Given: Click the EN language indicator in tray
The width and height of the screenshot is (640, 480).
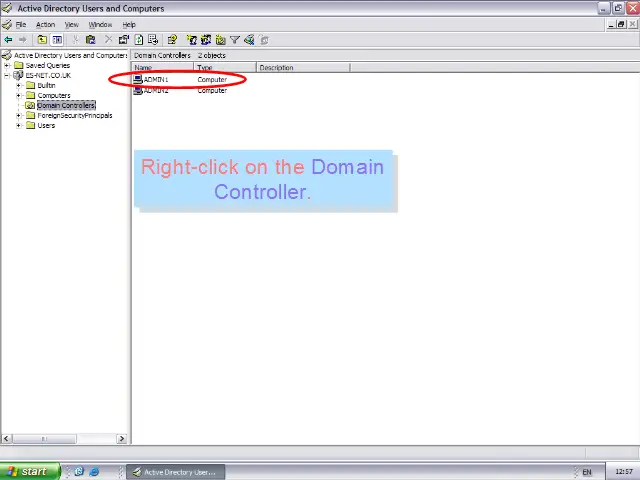Looking at the screenshot, I should click(587, 472).
